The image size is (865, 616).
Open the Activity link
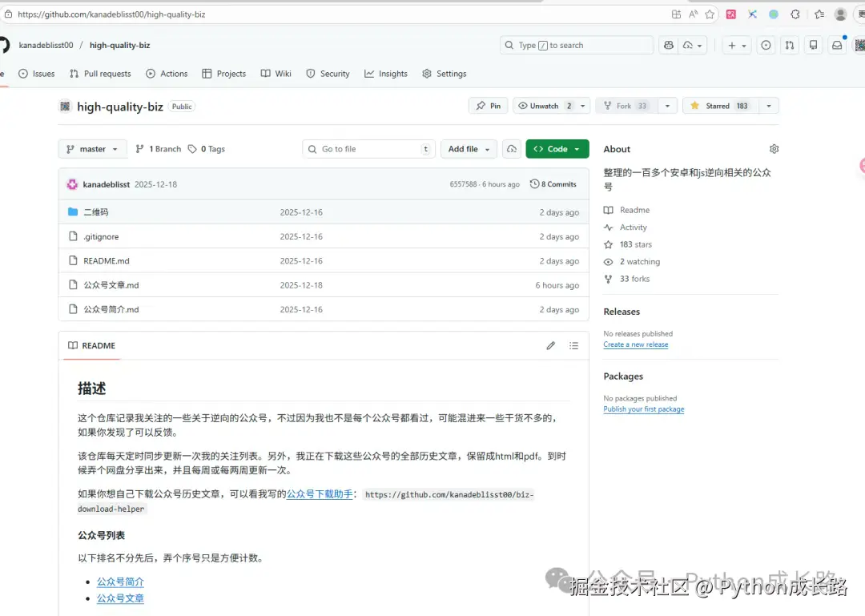pos(626,227)
